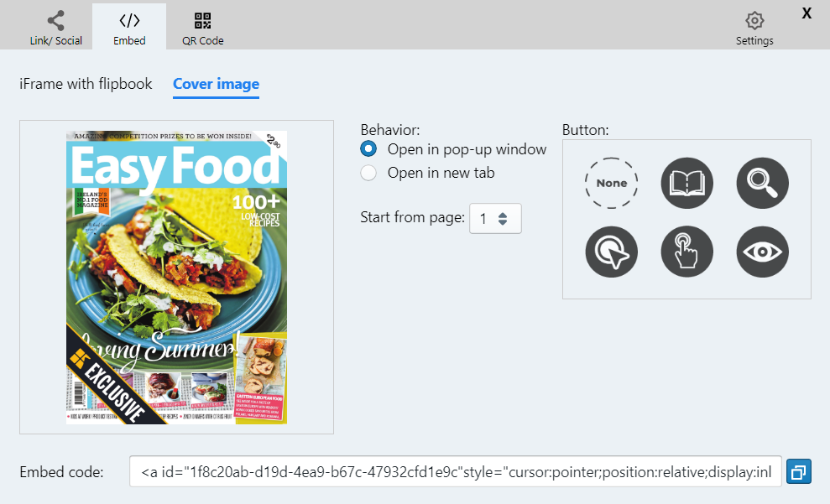Enable Open in new tab behavior
This screenshot has height=504, width=830.
tap(366, 172)
